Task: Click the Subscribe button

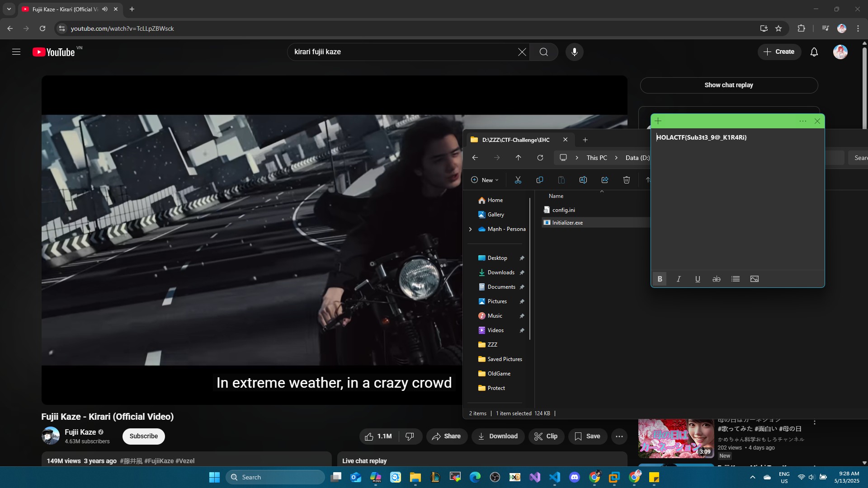Action: point(143,436)
